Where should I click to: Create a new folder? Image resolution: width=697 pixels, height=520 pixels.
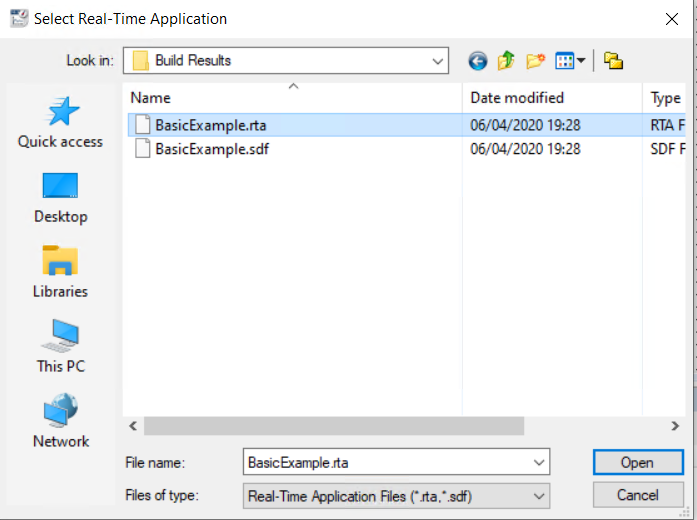[535, 61]
